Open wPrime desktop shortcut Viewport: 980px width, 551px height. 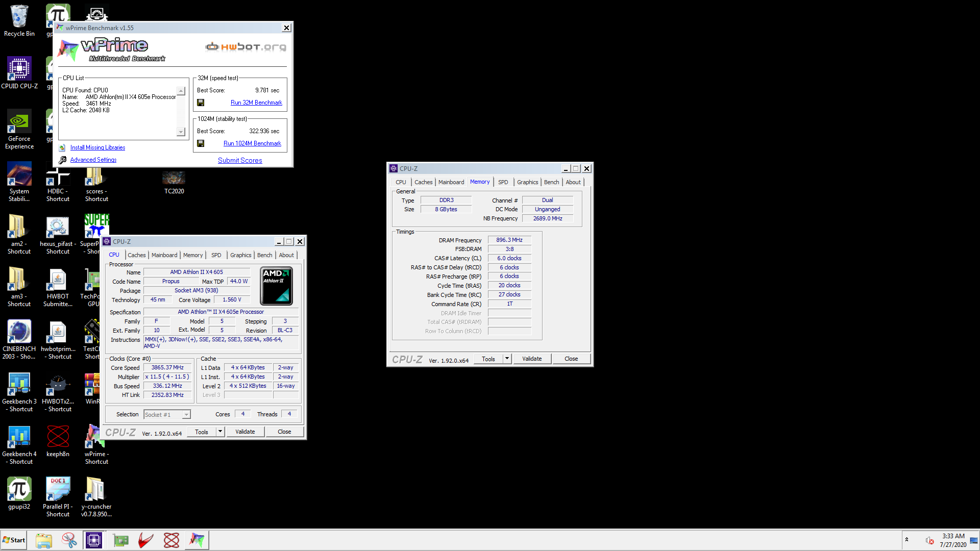pos(96,445)
